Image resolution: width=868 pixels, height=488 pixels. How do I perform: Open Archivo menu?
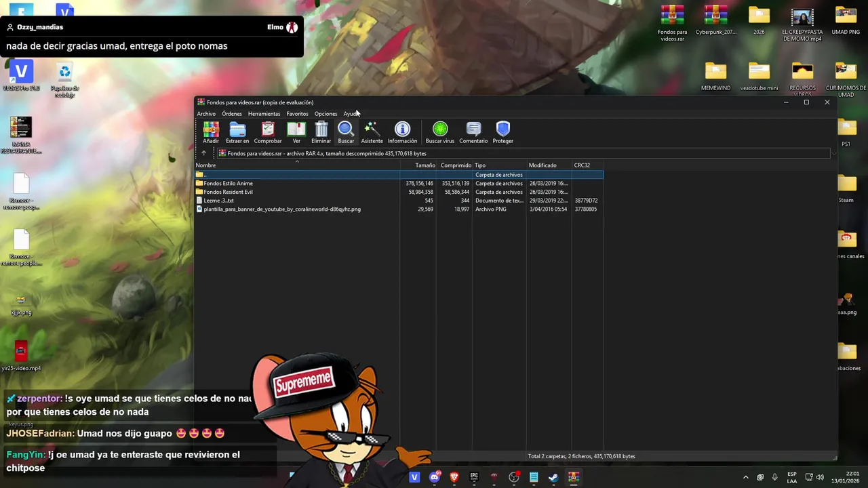(x=206, y=114)
